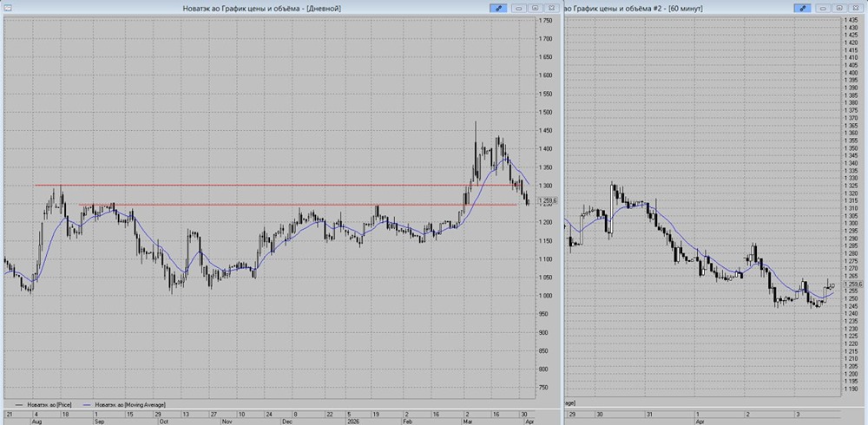This screenshot has height=425, width=868.
Task: Minimize the 60 минут chart window
Action: click(823, 8)
